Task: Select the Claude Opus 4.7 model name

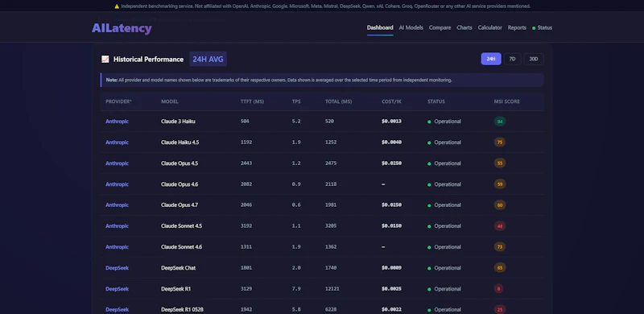Action: click(x=180, y=205)
